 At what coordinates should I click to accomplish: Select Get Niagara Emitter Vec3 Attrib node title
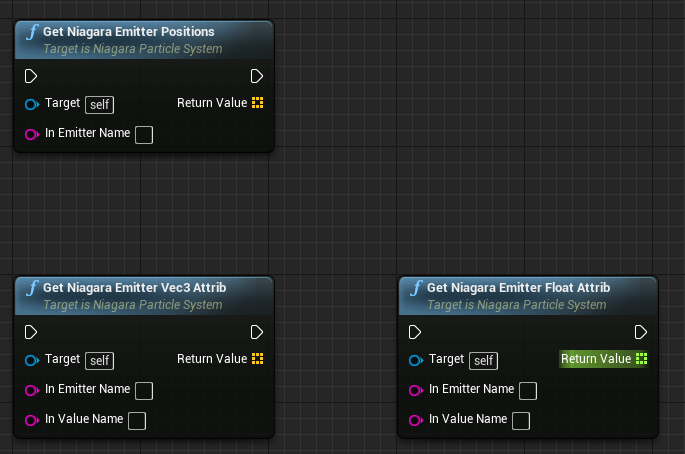[135, 288]
